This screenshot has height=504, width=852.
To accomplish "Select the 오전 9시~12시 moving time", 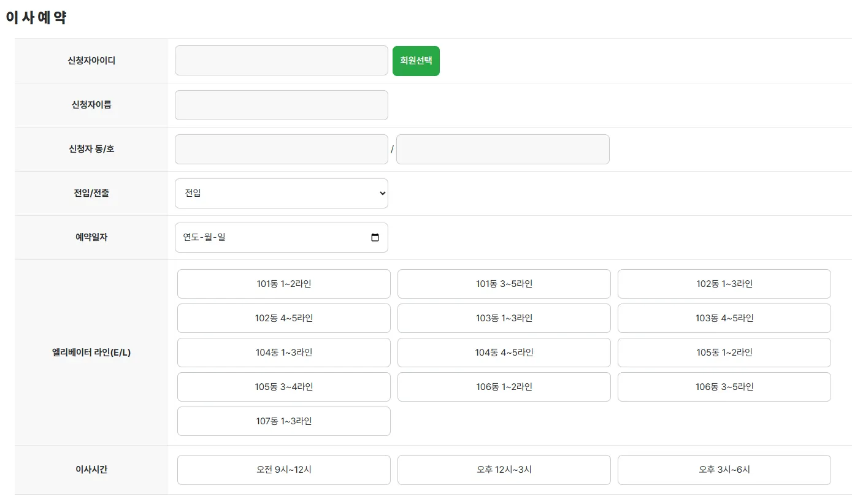I will (283, 470).
